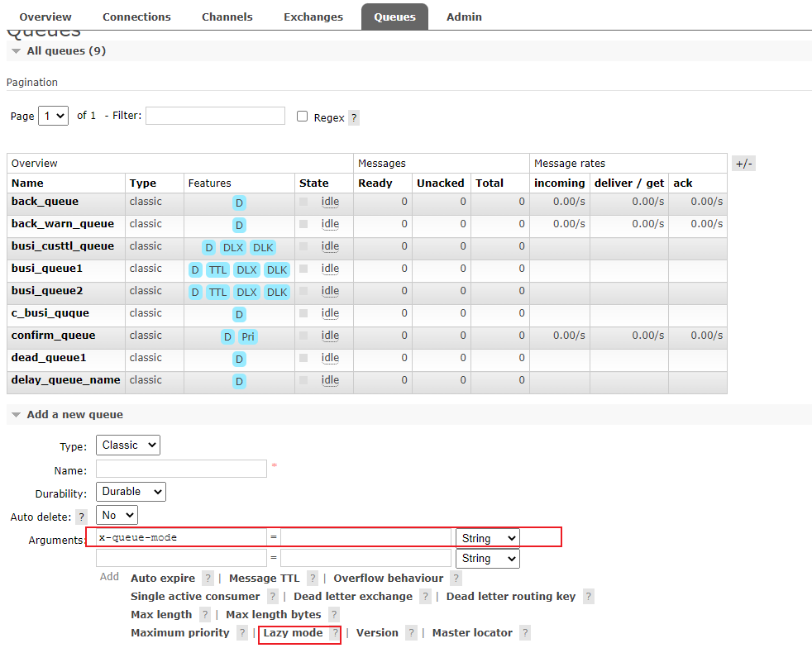Open help for Message TTL argument
This screenshot has height=648, width=812.
pos(313,579)
